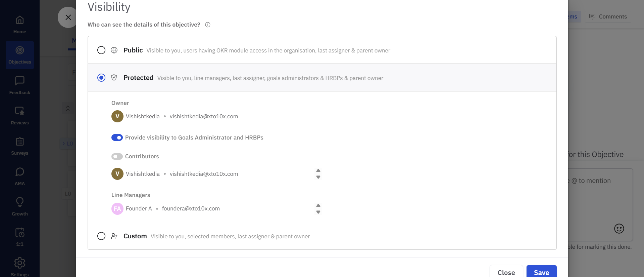Dismiss the panel with the X button
Viewport: 644px width, 277px height.
[68, 17]
